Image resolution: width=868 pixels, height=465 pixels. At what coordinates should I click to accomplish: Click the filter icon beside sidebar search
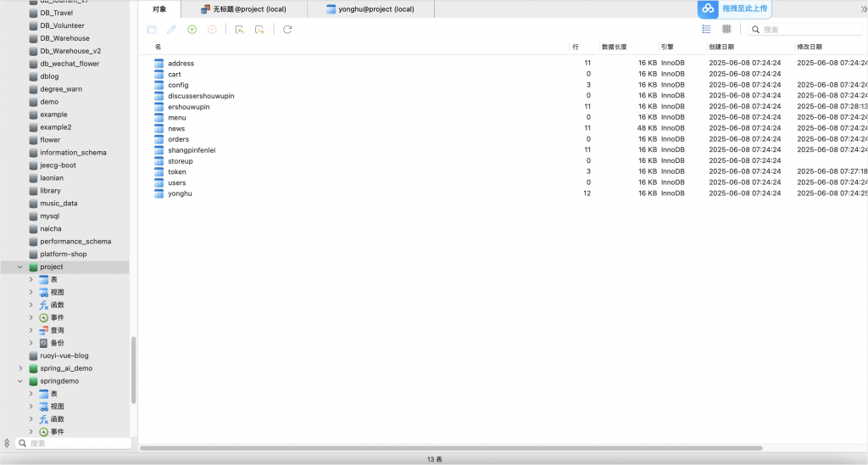(x=8, y=443)
